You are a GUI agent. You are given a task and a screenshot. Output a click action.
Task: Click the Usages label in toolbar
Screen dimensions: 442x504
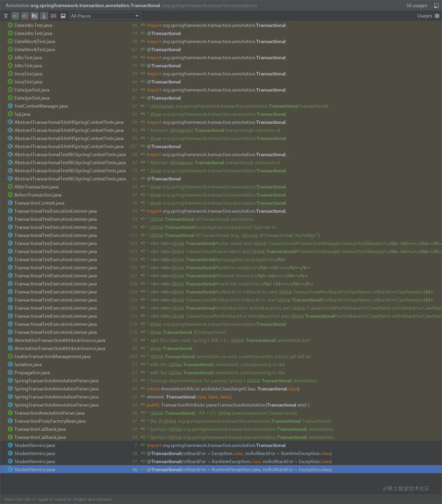coord(424,16)
